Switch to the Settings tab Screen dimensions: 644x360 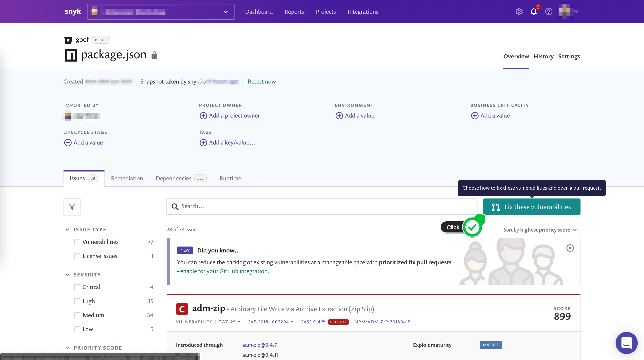tap(569, 56)
